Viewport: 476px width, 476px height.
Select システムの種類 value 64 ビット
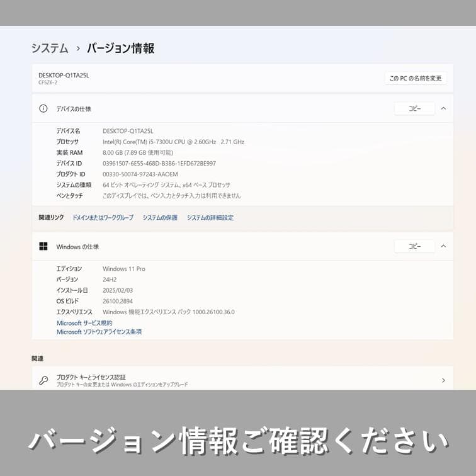[166, 185]
